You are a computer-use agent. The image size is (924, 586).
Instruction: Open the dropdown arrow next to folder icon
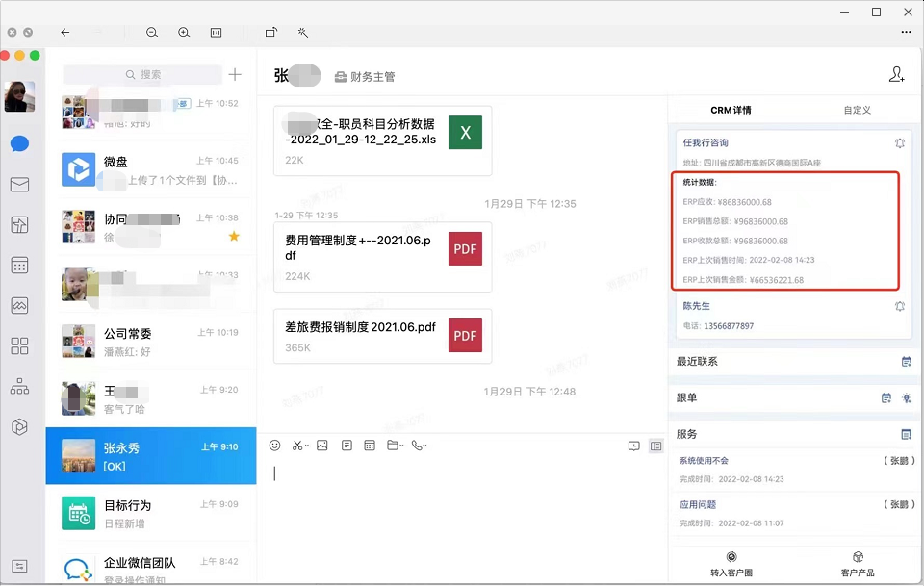[x=403, y=446]
